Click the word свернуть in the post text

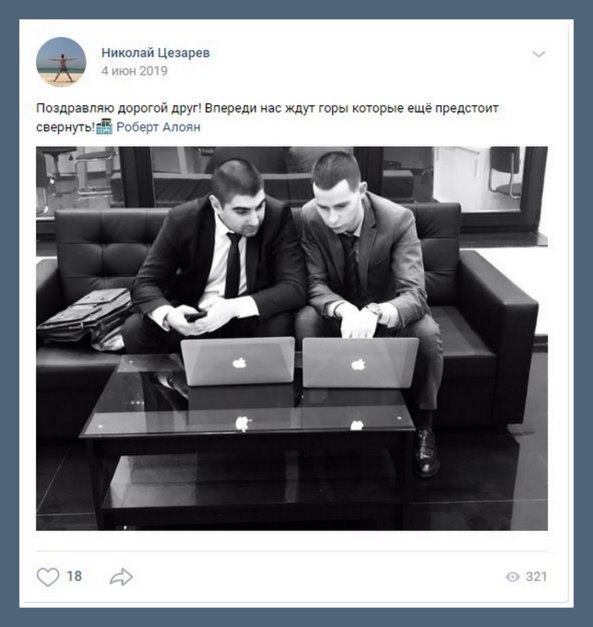66,128
